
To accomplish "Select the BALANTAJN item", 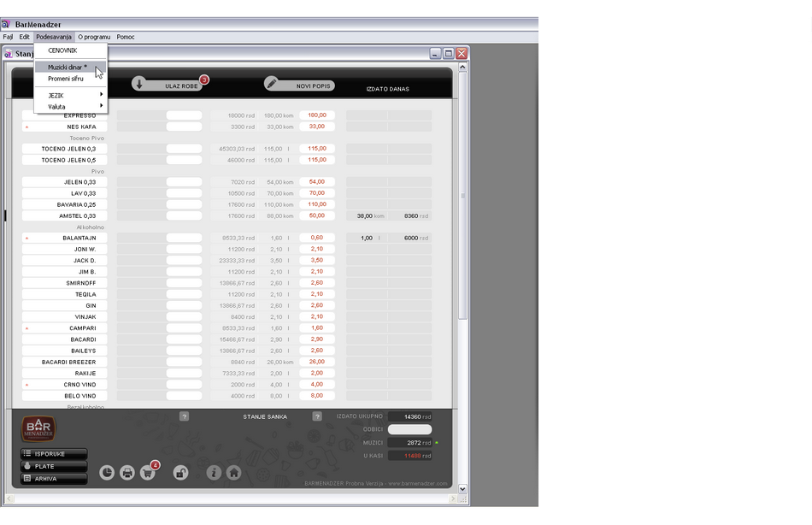I will (65, 238).
